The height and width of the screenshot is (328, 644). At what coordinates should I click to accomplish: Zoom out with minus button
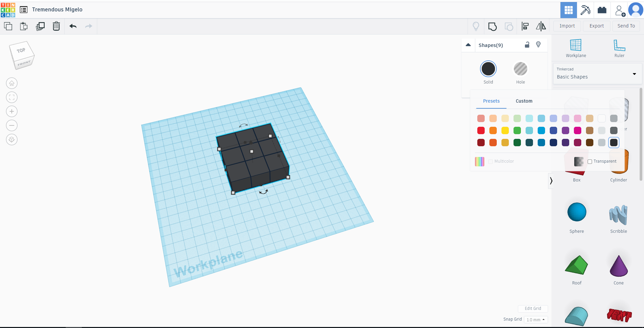(12, 125)
